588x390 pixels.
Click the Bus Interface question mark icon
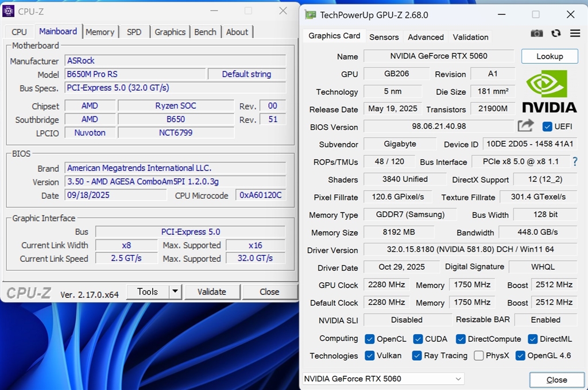click(x=575, y=162)
